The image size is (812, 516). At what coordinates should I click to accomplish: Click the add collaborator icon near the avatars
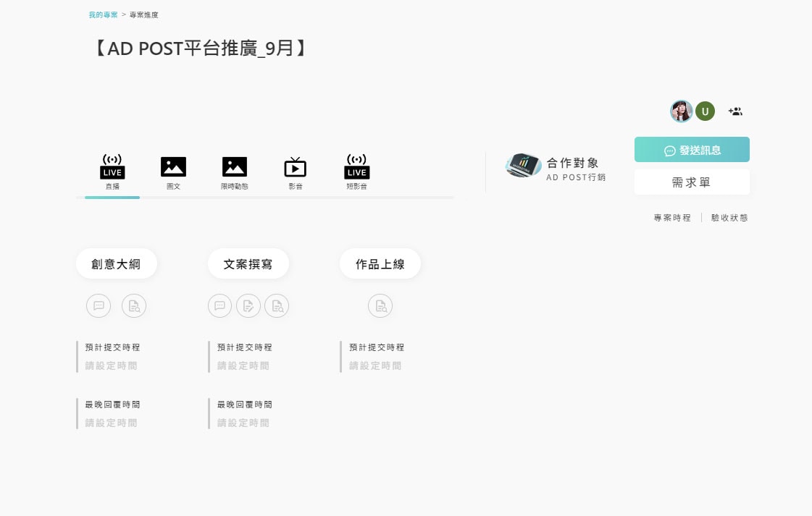pos(735,111)
